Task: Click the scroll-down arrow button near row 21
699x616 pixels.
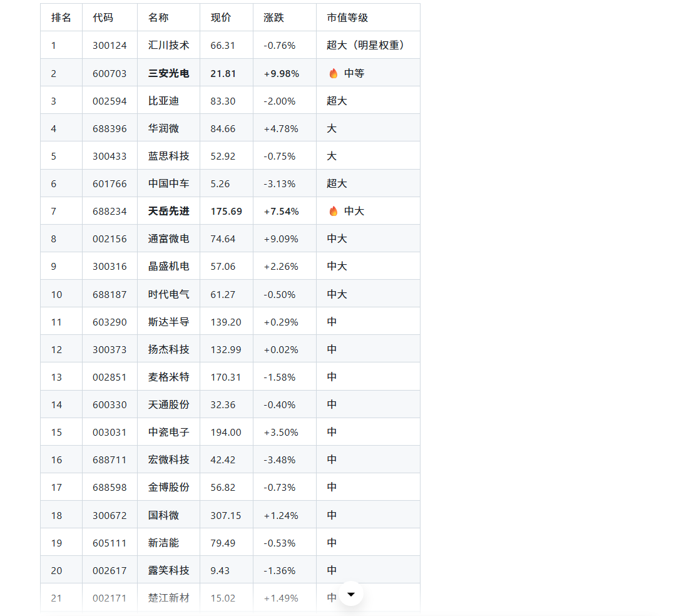Action: click(351, 593)
